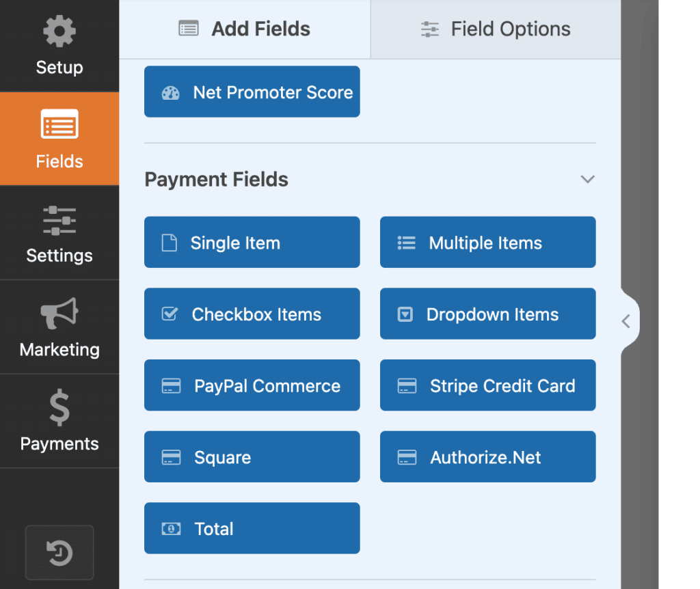The image size is (700, 589).
Task: Open the Settings sliders icon
Action: (x=59, y=221)
